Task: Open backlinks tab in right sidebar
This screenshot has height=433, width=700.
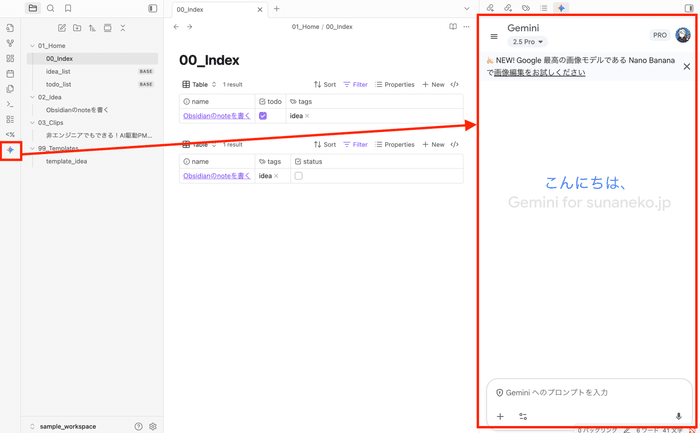Action: tap(490, 8)
